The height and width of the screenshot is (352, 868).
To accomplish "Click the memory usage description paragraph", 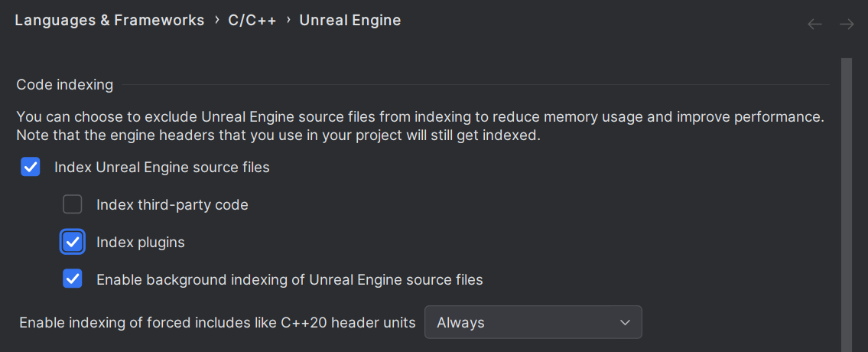I will tap(420, 126).
